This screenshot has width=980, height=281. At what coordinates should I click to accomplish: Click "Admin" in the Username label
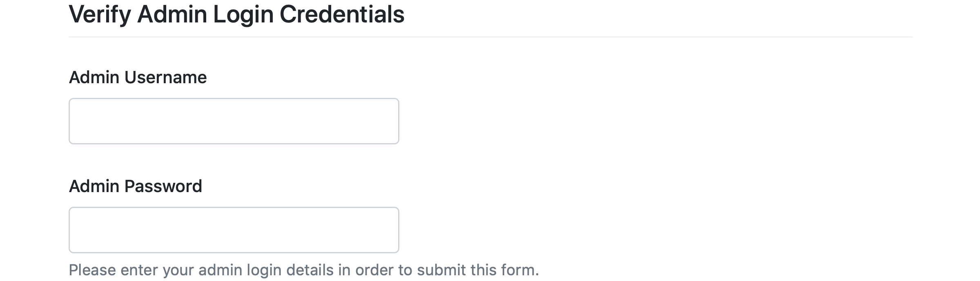click(94, 77)
